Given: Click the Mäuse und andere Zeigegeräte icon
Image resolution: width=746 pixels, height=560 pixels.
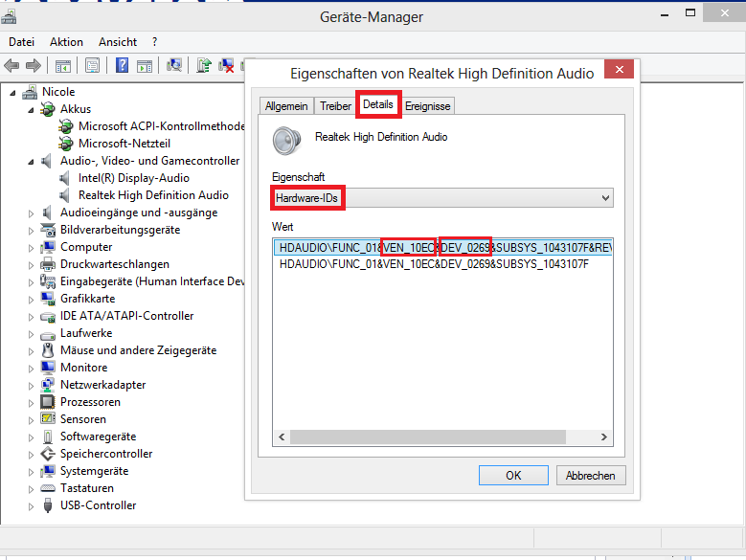Looking at the screenshot, I should [48, 350].
